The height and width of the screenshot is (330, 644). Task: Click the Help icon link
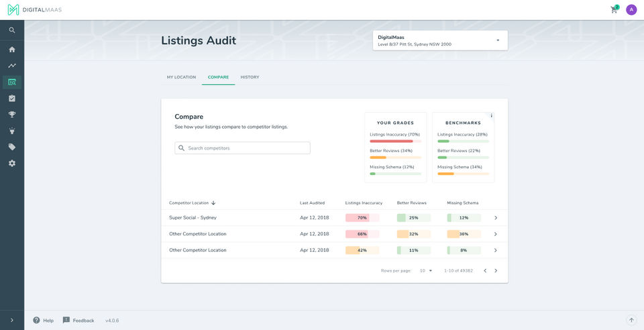[x=43, y=320]
